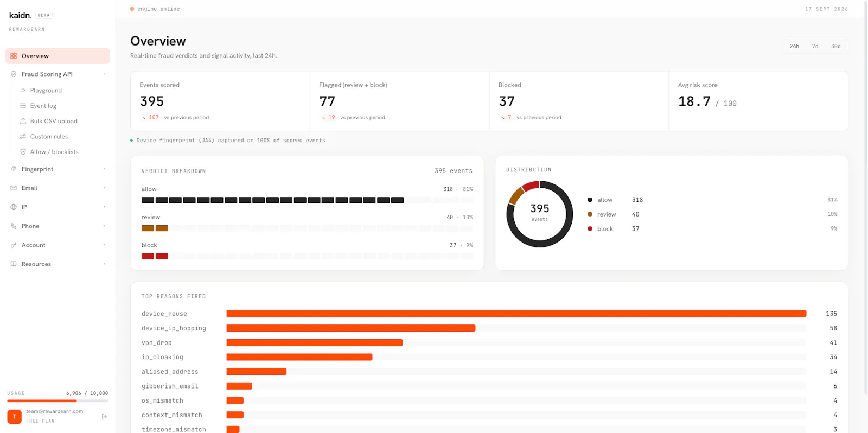
Task: Switch to the 30d time range
Action: pos(836,47)
